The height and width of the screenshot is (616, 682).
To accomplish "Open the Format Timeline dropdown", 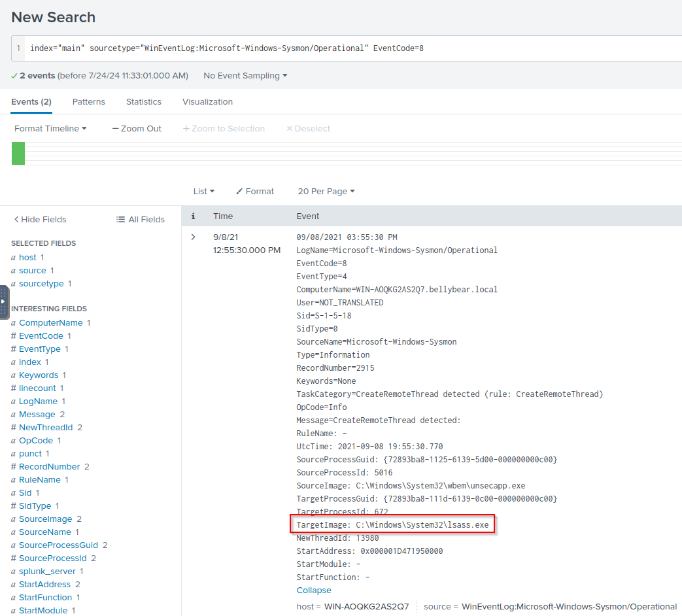I will pyautogui.click(x=50, y=129).
